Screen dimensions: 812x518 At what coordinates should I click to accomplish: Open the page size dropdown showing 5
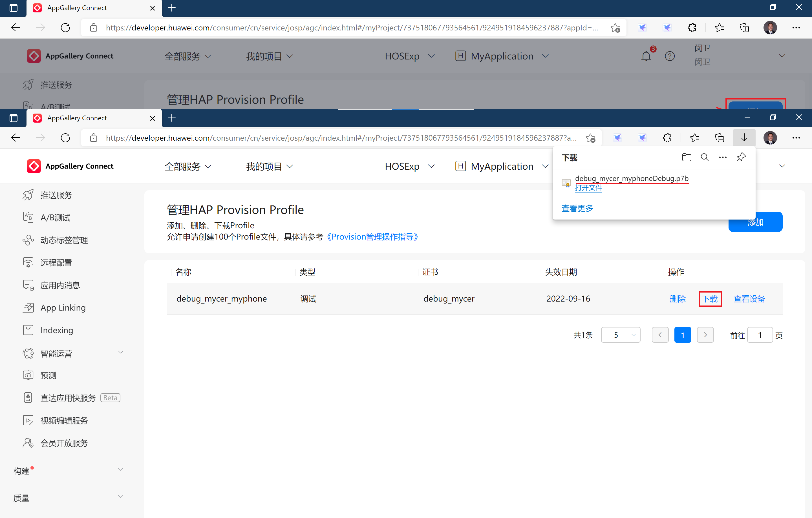[621, 335]
